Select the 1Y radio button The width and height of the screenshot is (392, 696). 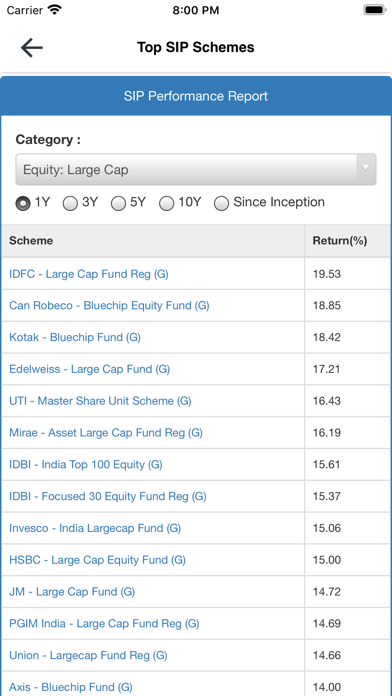[23, 204]
